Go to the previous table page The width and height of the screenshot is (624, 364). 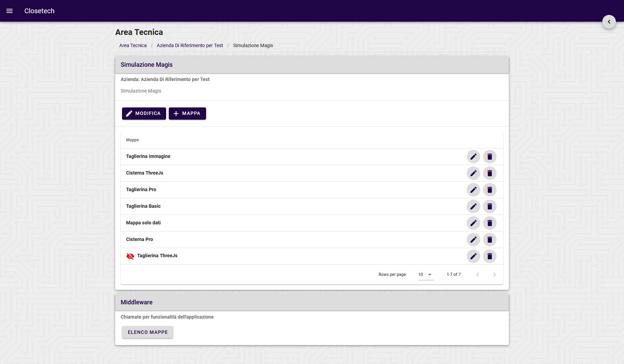[477, 275]
